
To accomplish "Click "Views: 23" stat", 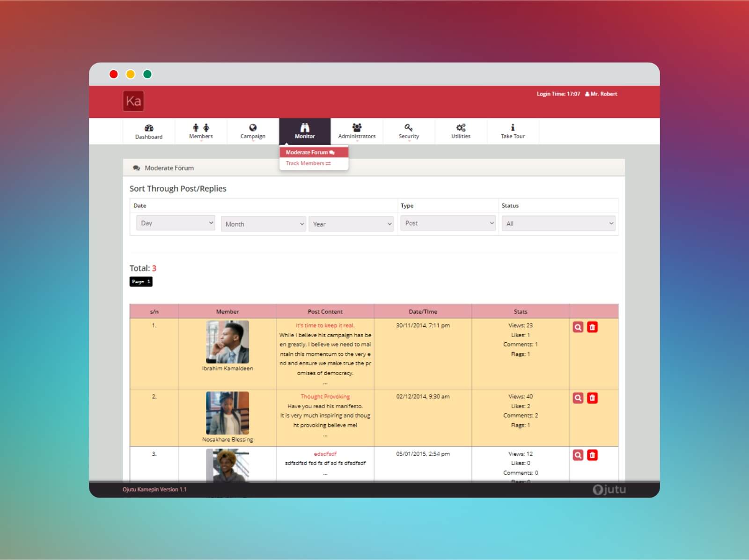I will (x=521, y=325).
